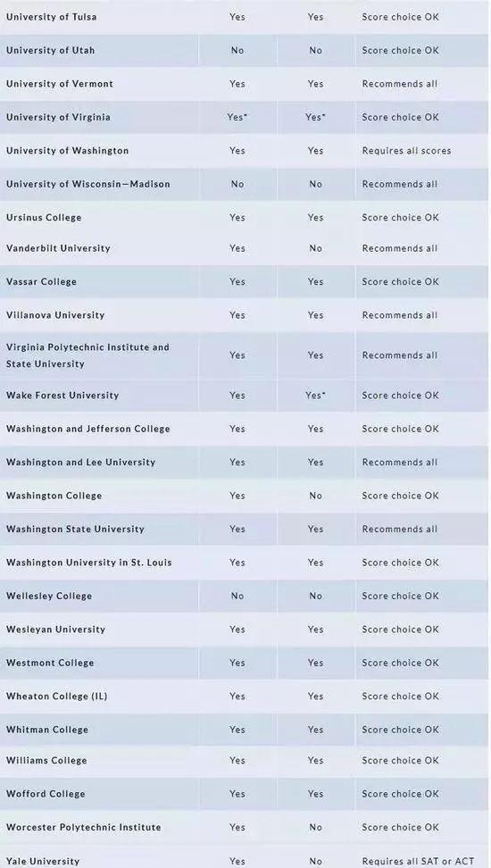The image size is (491, 868).
Task: Click Vassar College name
Action: click(x=42, y=282)
